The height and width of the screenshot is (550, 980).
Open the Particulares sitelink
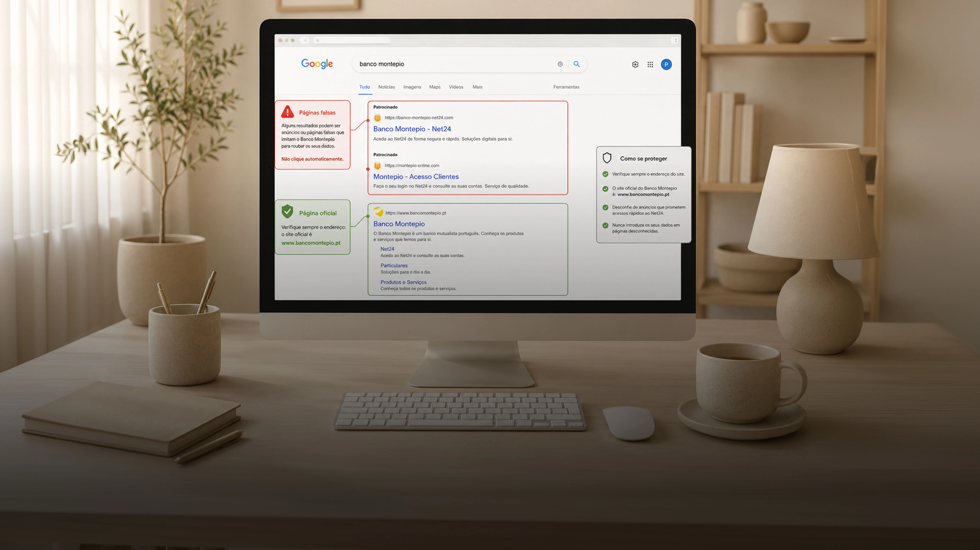[394, 266]
